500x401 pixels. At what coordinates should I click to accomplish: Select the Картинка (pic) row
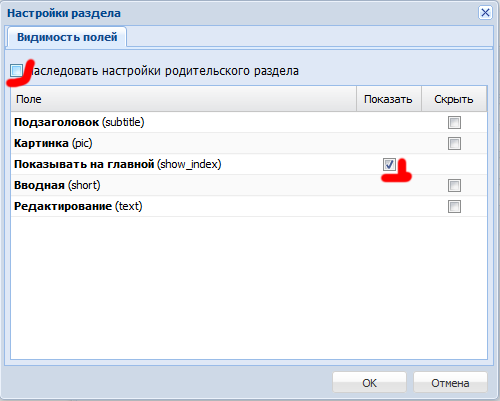(249, 143)
